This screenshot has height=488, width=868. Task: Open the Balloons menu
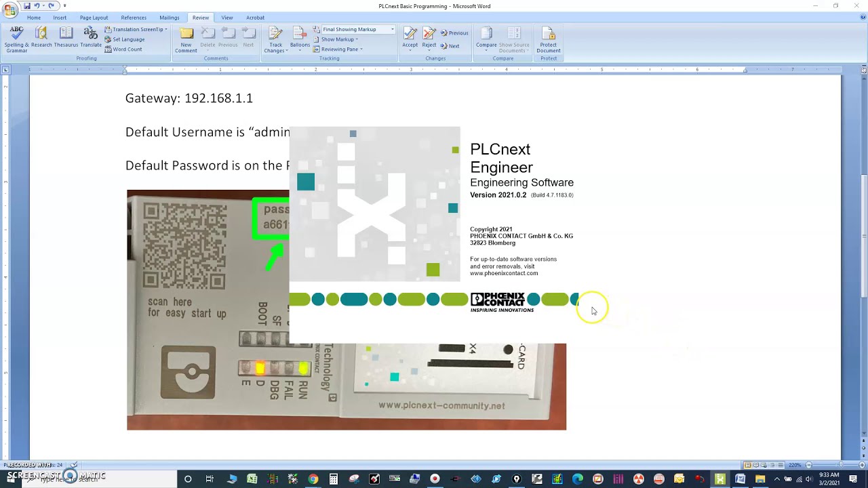click(x=300, y=40)
